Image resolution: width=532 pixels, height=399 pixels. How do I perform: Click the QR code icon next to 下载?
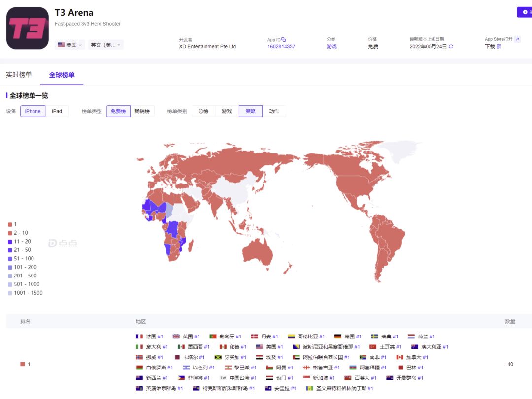point(499,47)
